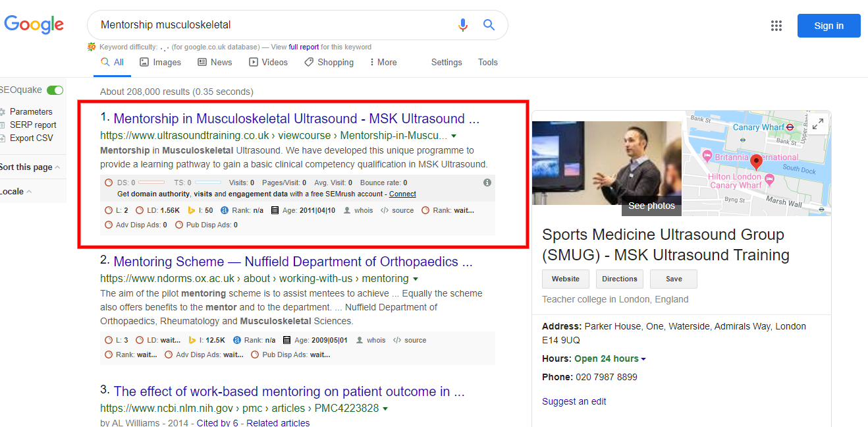This screenshot has width=868, height=427.
Task: Open the SEOquake SERP report
Action: point(33,125)
